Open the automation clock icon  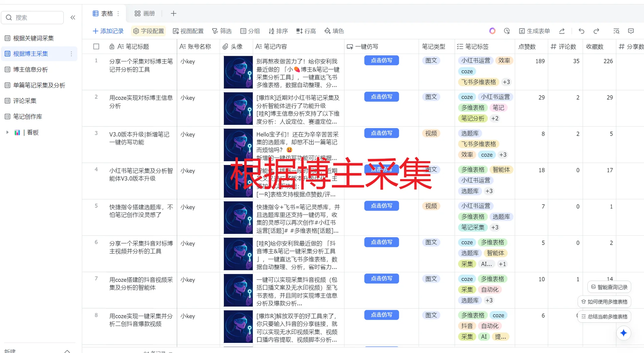click(x=507, y=31)
